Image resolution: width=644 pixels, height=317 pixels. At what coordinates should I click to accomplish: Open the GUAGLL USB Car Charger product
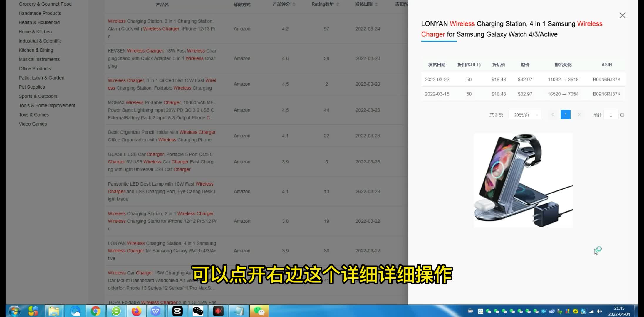coord(161,162)
